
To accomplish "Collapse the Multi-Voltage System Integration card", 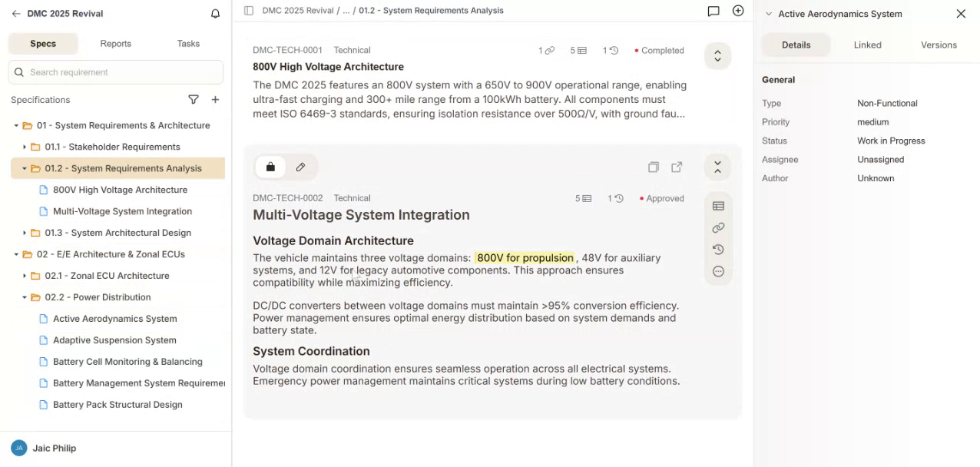I will pyautogui.click(x=717, y=167).
